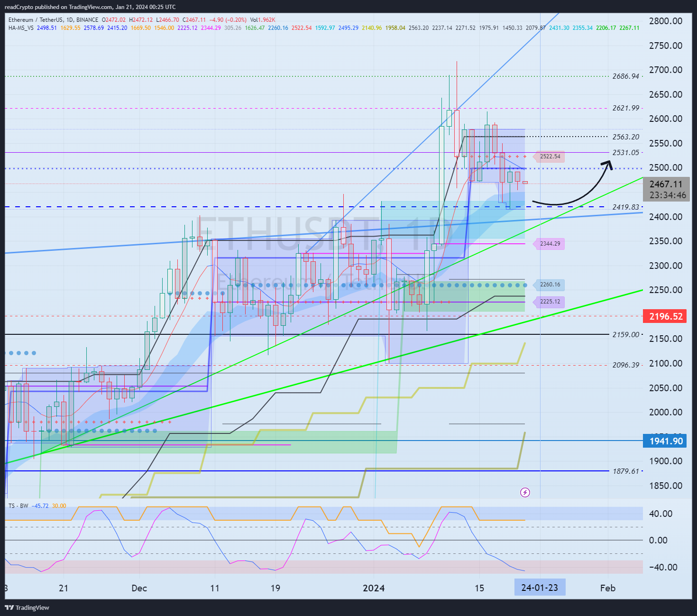The image size is (697, 616).
Task: Click the current price label 2467.11
Action: tap(666, 184)
